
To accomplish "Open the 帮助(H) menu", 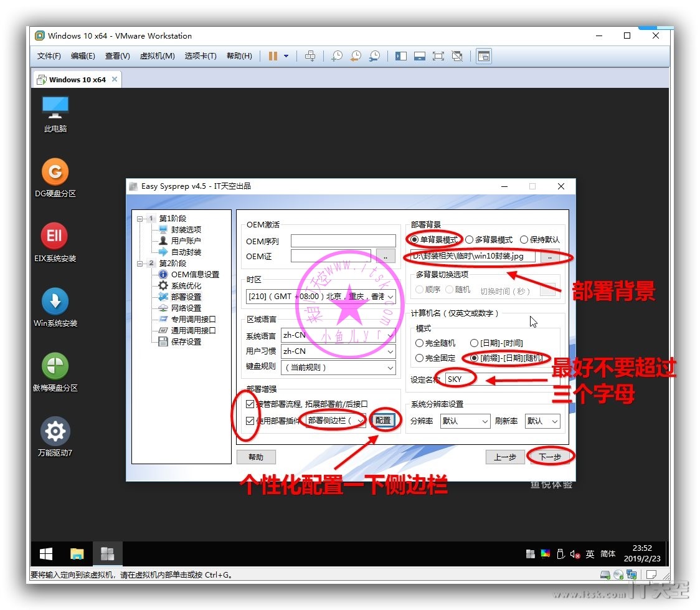I will pos(239,56).
